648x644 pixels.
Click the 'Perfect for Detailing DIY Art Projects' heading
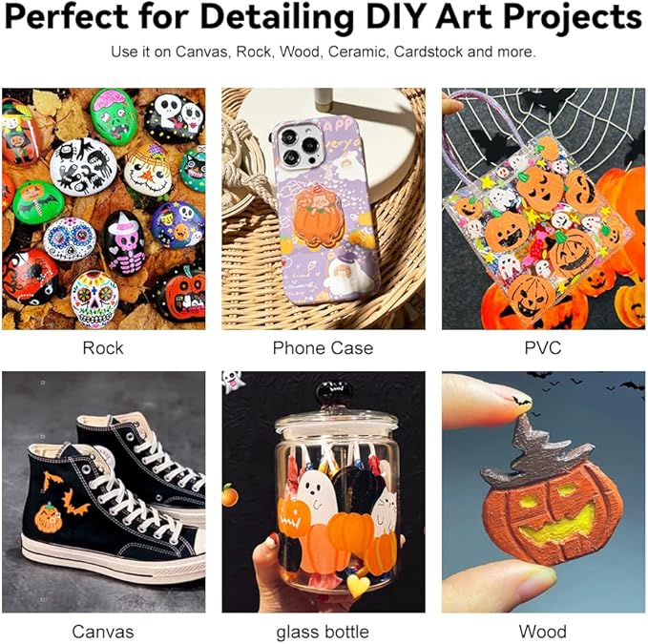[324, 17]
